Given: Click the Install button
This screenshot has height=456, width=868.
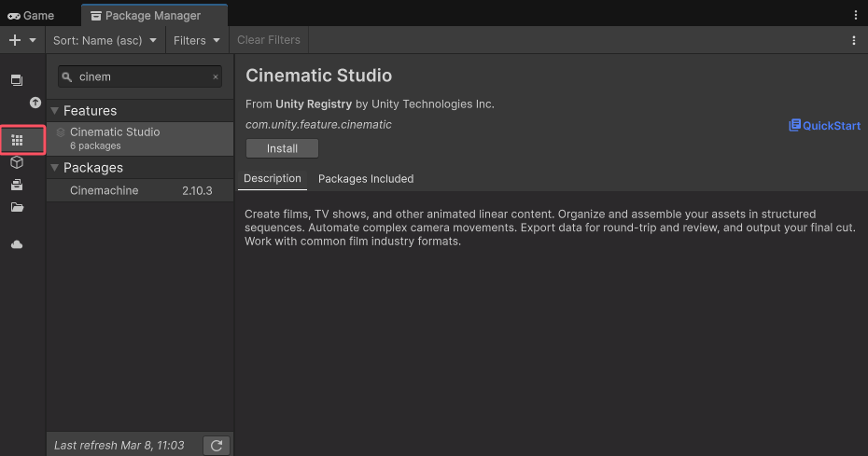Looking at the screenshot, I should pos(282,148).
